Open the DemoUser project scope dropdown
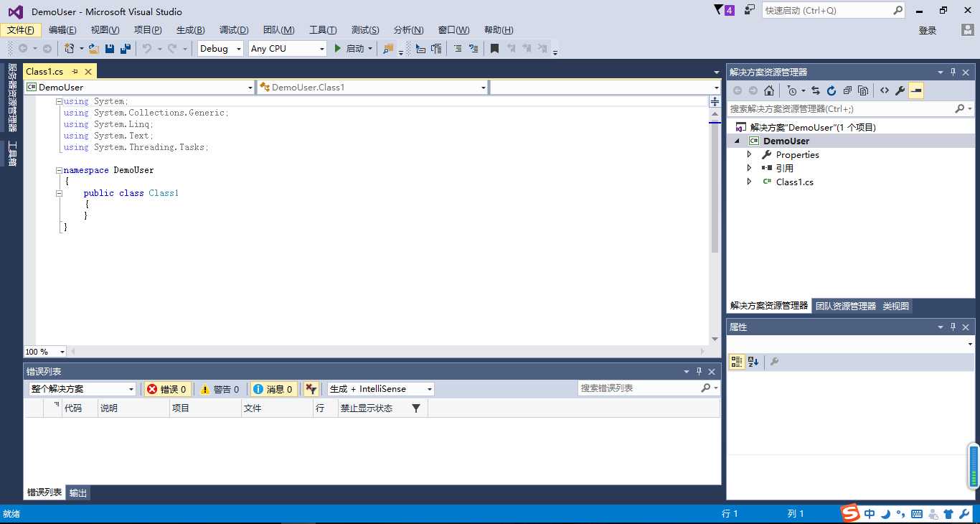 (139, 87)
